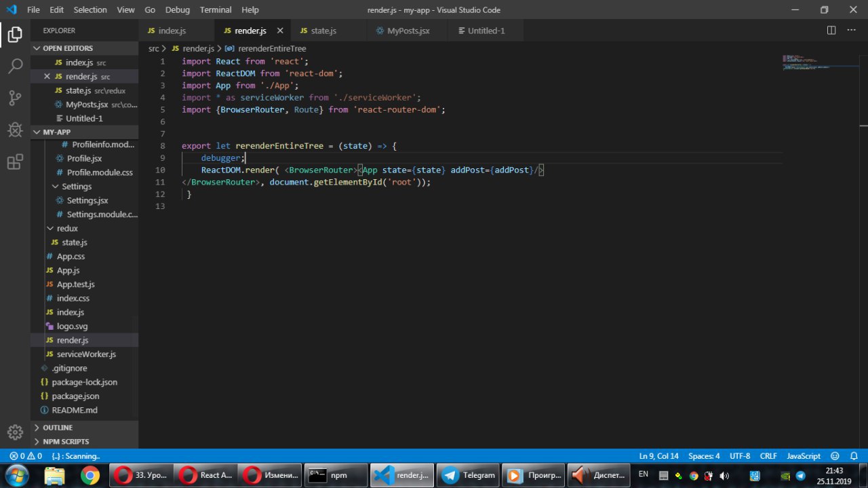Screen dimensions: 868x488
Task: Open Telegram from the Windows taskbar
Action: point(469,475)
